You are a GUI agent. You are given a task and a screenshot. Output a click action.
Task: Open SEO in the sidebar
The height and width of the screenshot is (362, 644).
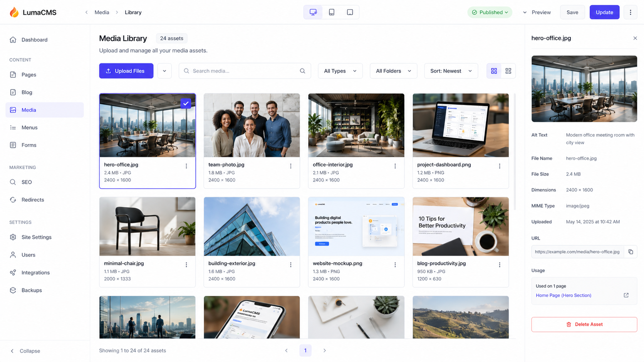[45, 182]
